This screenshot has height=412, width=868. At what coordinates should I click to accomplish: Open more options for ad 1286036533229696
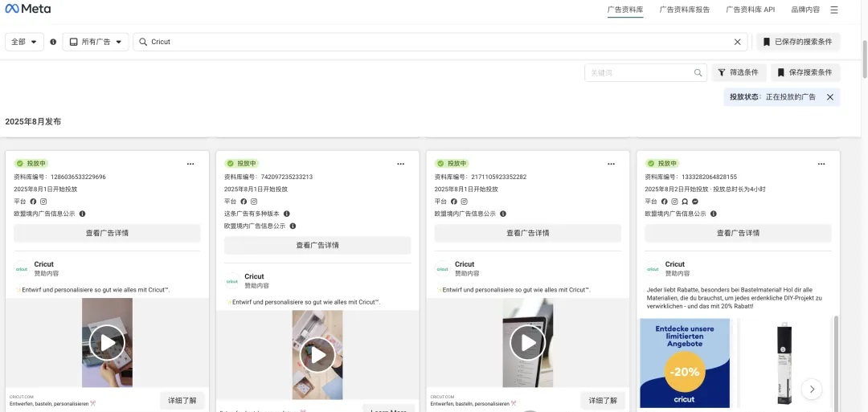pyautogui.click(x=190, y=164)
